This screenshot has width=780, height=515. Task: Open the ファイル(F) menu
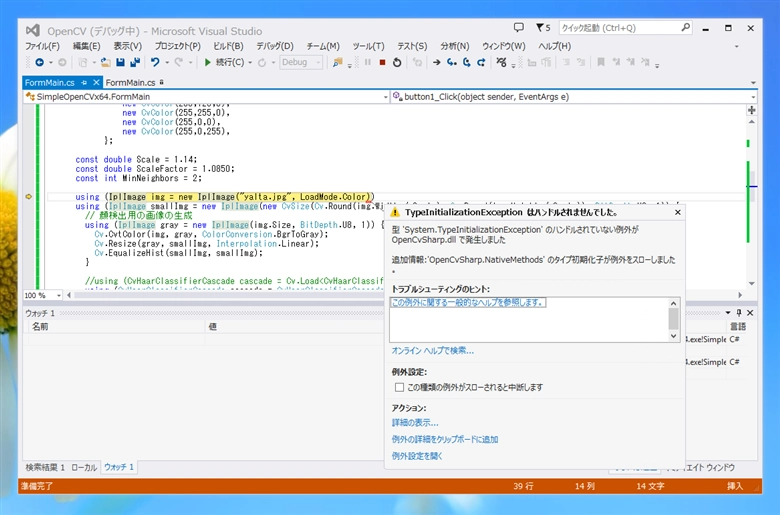click(x=42, y=46)
